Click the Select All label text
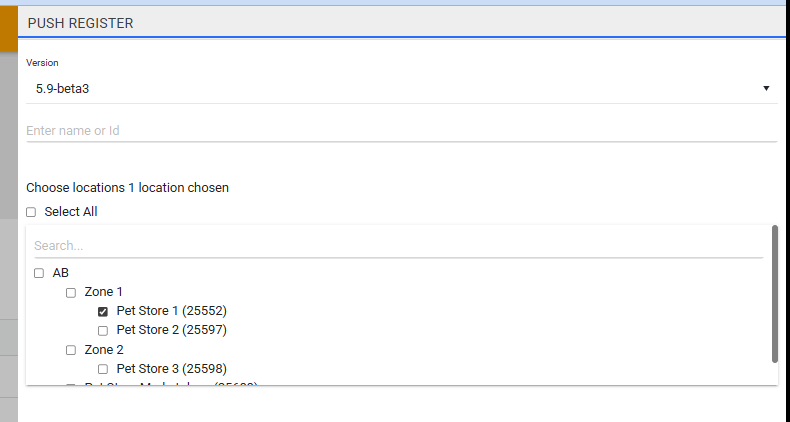Viewport: 790px width, 422px height. pos(71,212)
